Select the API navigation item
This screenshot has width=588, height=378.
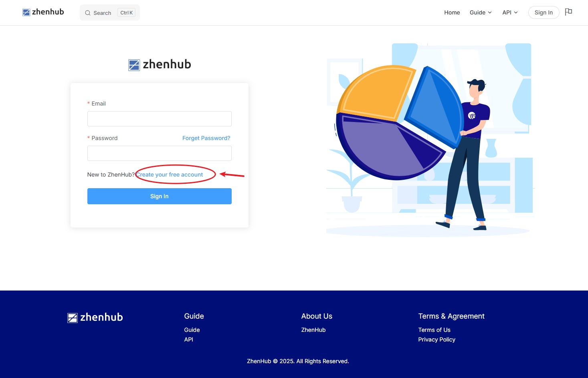click(507, 12)
